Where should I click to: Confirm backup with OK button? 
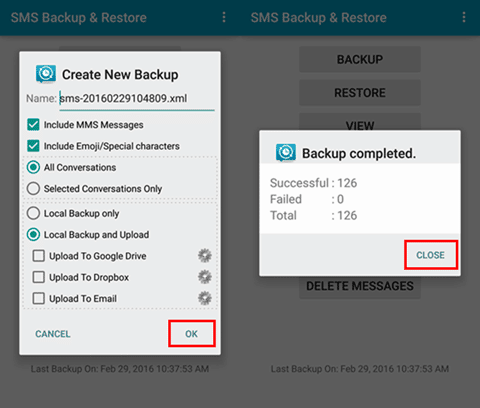click(192, 334)
